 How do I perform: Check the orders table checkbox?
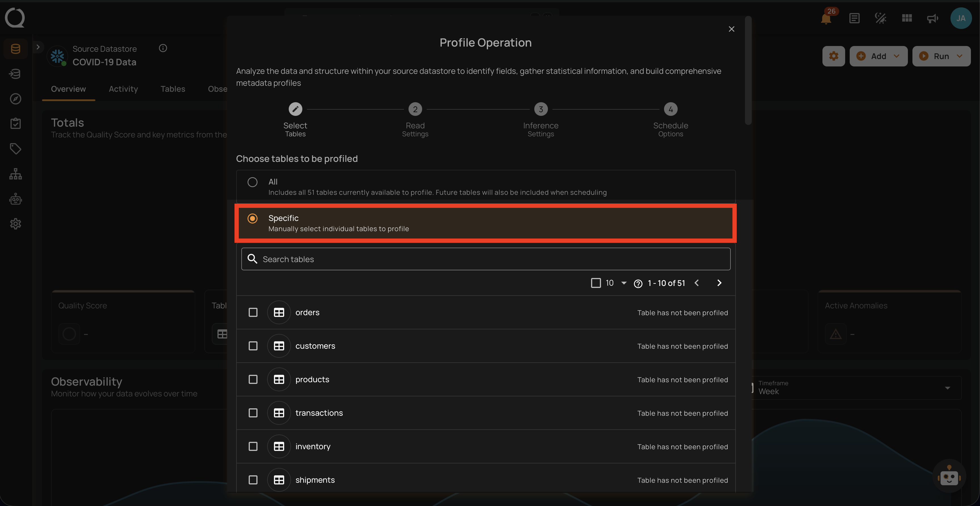[x=253, y=312]
